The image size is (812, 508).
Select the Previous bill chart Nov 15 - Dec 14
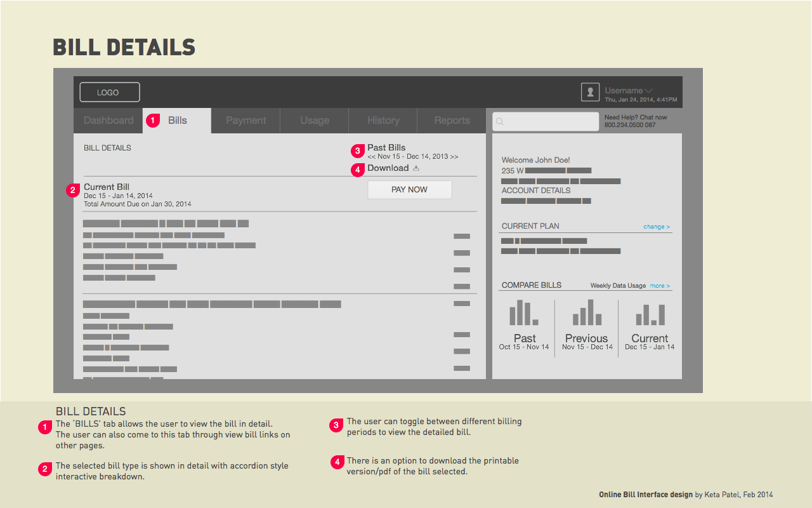click(x=587, y=324)
